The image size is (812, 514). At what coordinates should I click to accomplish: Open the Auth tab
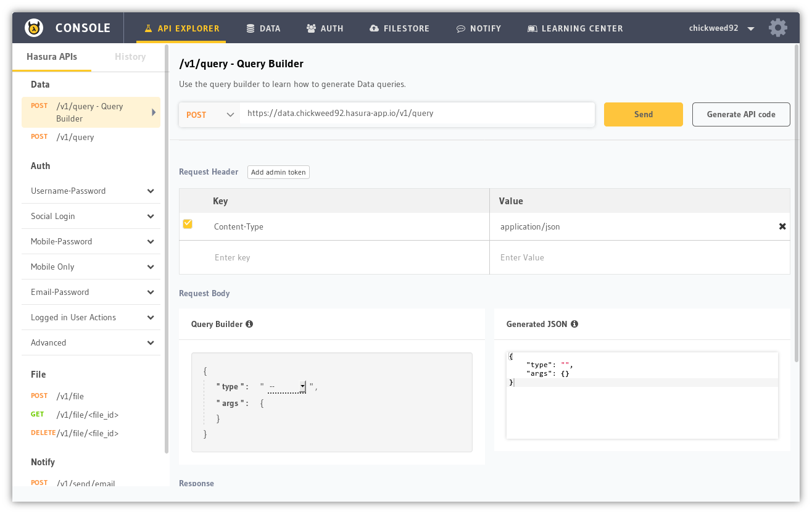click(325, 28)
